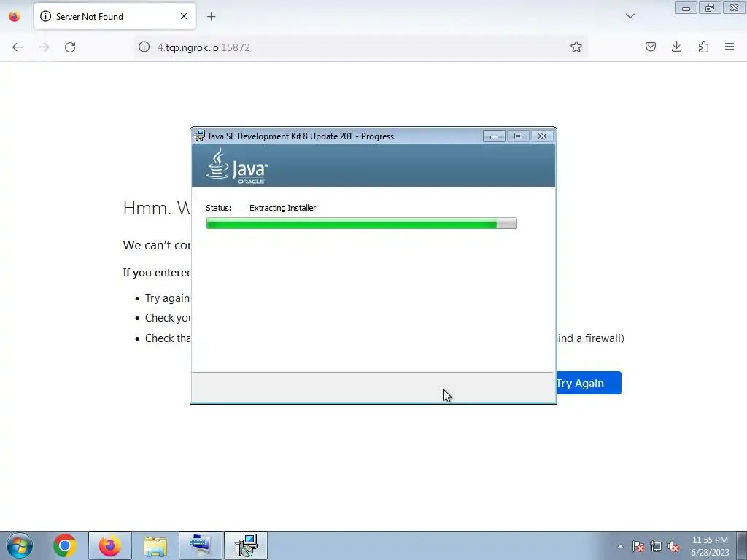This screenshot has width=747, height=560.
Task: Open the Windows Start menu
Action: coord(20,545)
